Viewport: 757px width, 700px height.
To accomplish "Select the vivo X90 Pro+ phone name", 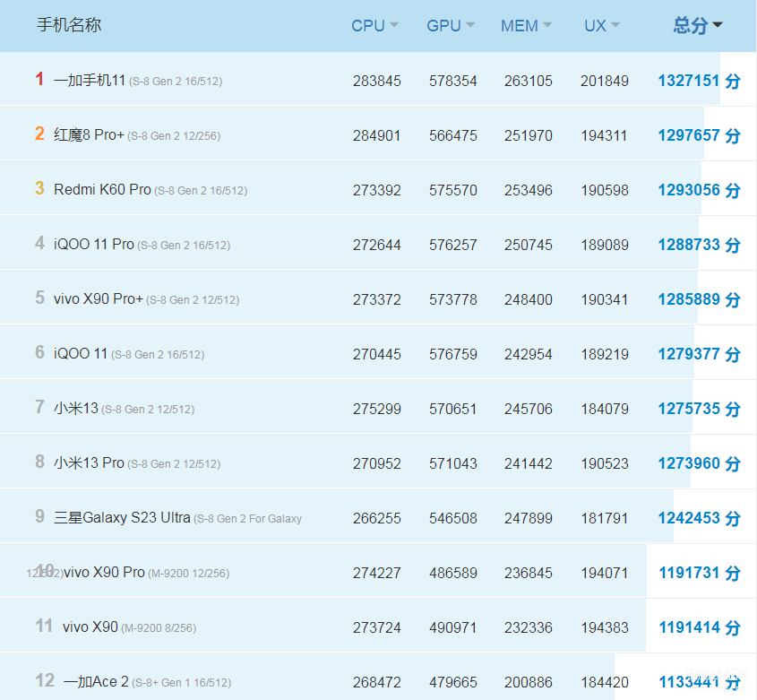I will pyautogui.click(x=99, y=298).
